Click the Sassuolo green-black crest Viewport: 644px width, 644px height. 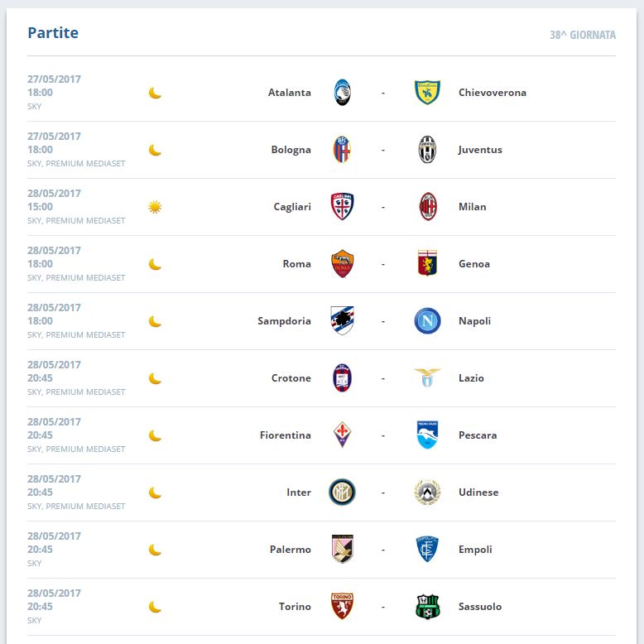[427, 606]
